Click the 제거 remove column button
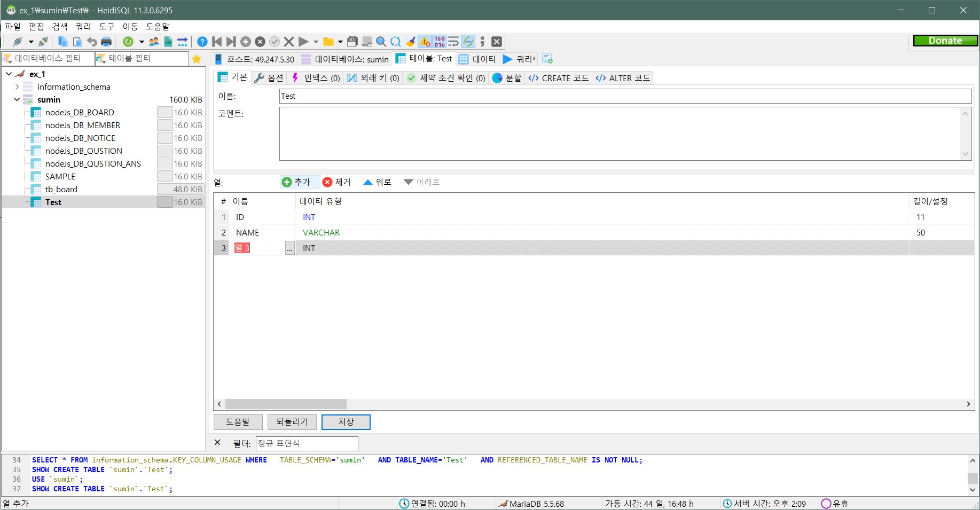This screenshot has width=980, height=510. click(337, 182)
